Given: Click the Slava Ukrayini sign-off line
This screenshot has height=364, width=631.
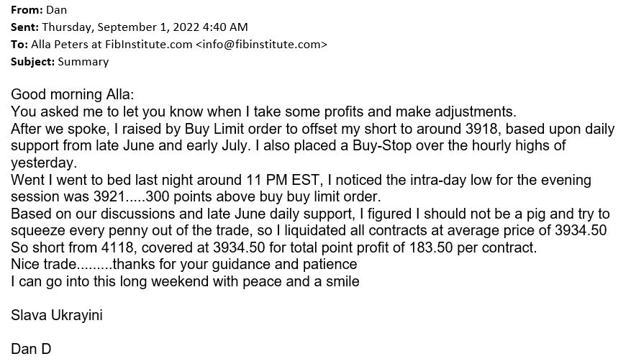Looking at the screenshot, I should click(57, 315).
